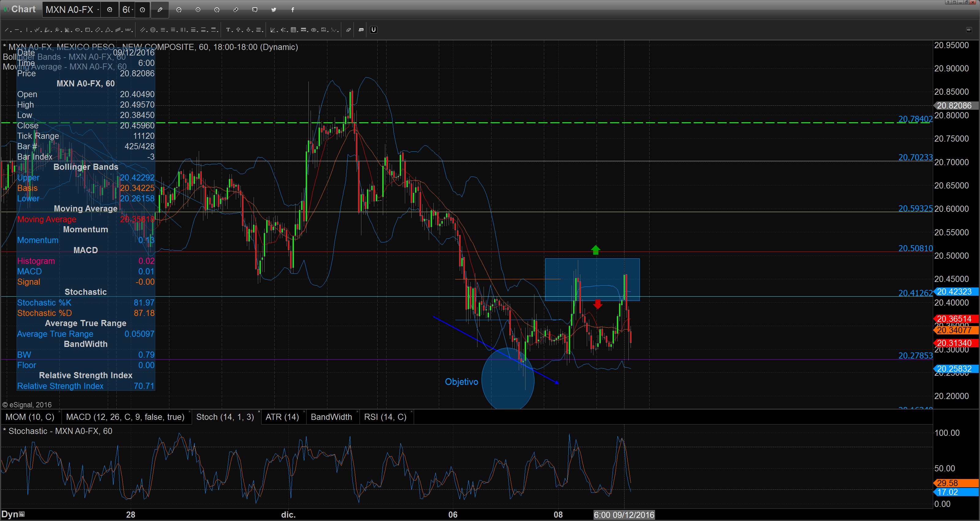980x521 pixels.
Task: Click the 20.59325 yellow line price label
Action: 915,208
